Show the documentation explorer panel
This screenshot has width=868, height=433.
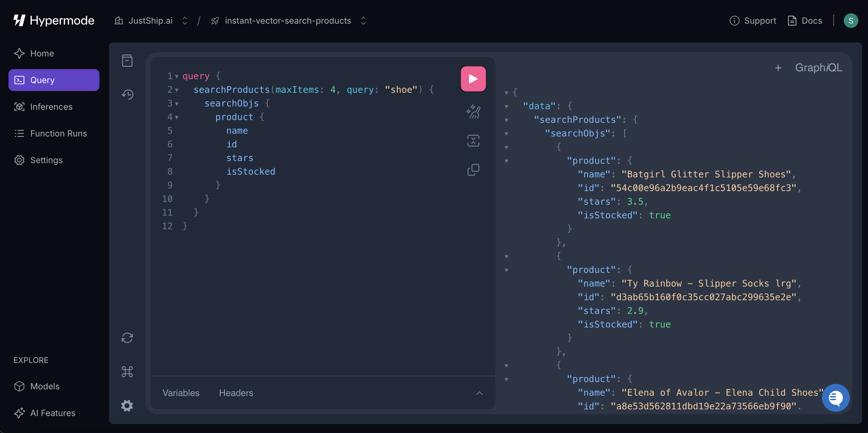click(x=127, y=60)
